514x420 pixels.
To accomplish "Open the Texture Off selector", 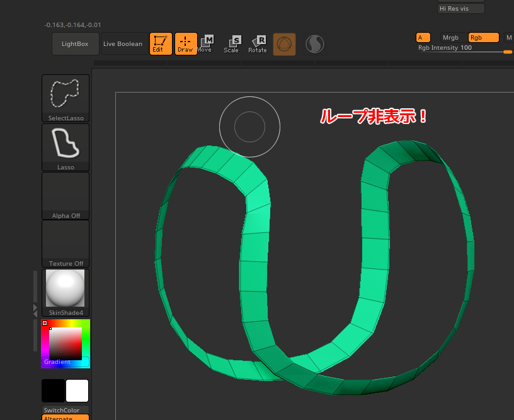I will click(x=66, y=242).
